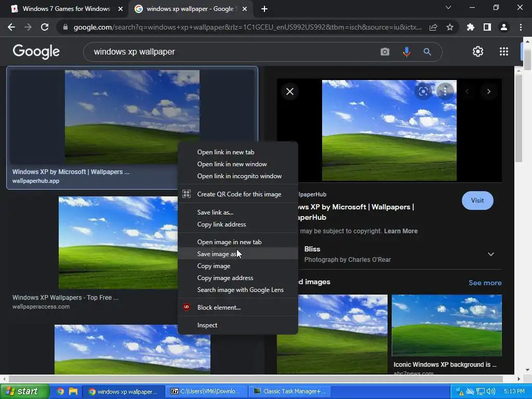Open the Chrome three-dot menu

tap(521, 27)
